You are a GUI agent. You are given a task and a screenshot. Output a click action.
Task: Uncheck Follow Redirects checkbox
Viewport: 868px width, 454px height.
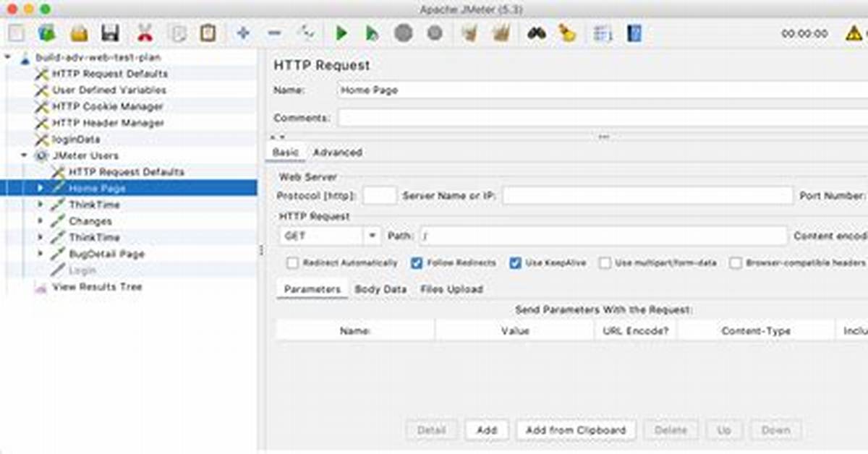pyautogui.click(x=417, y=263)
